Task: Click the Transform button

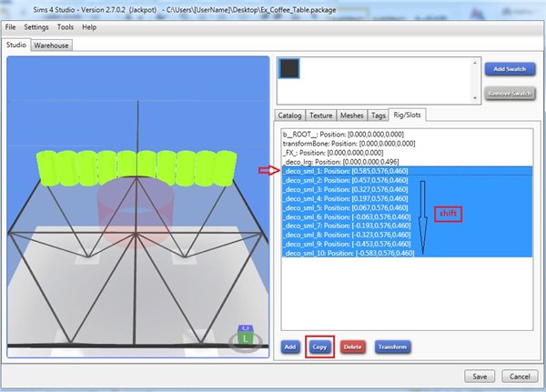Action: point(391,347)
